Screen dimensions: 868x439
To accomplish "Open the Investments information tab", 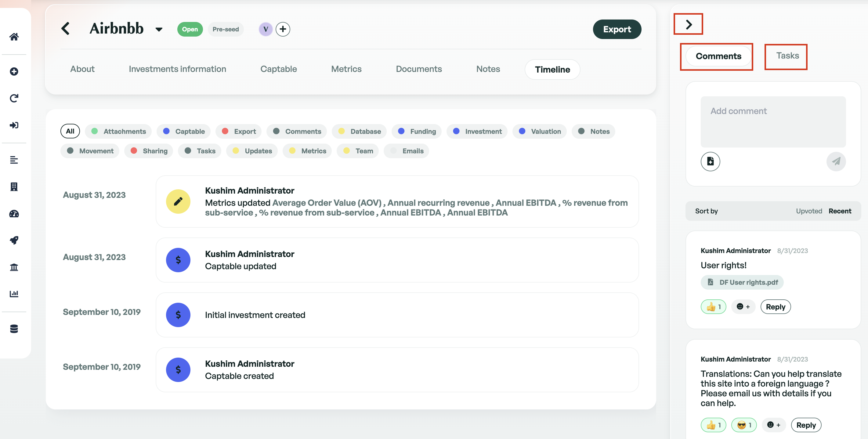I will click(x=177, y=69).
